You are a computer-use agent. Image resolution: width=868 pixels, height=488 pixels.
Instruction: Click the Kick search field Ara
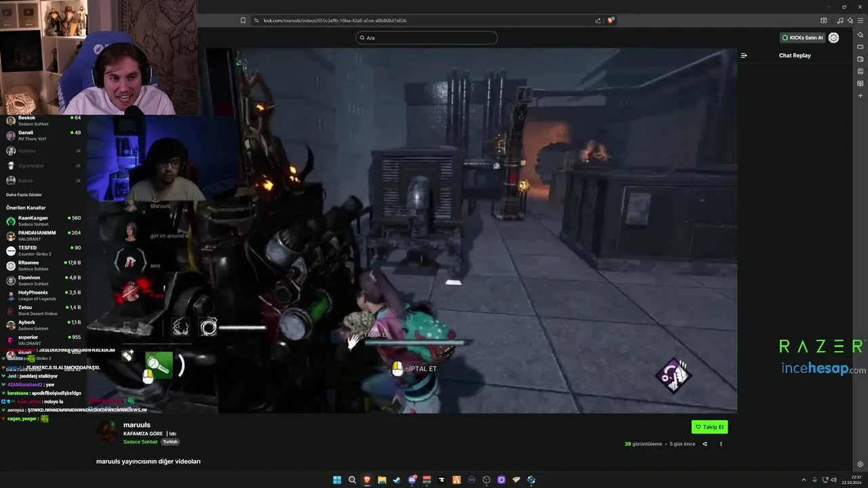tap(426, 38)
